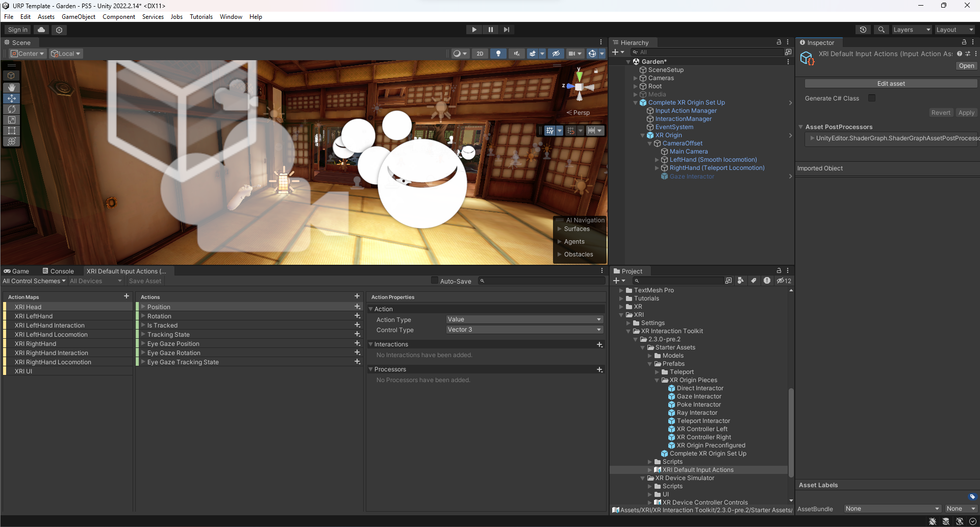
Task: Toggle hidden packages visibility (12)
Action: [x=784, y=281]
